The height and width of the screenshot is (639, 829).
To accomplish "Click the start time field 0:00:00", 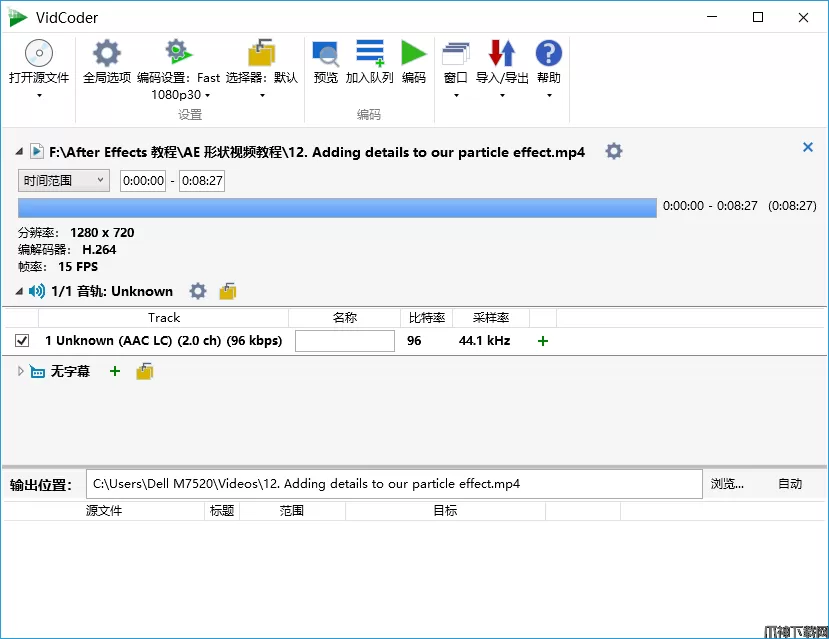I will point(143,181).
